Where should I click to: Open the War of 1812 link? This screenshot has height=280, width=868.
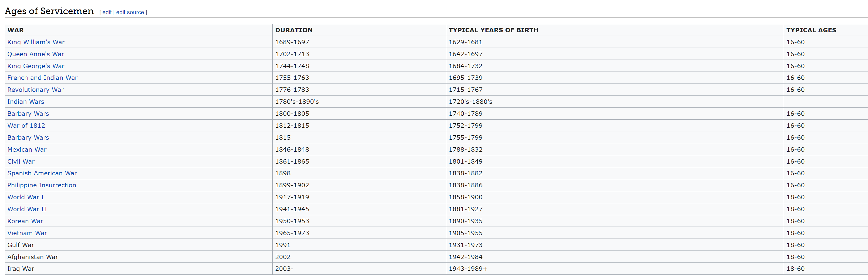tap(26, 126)
